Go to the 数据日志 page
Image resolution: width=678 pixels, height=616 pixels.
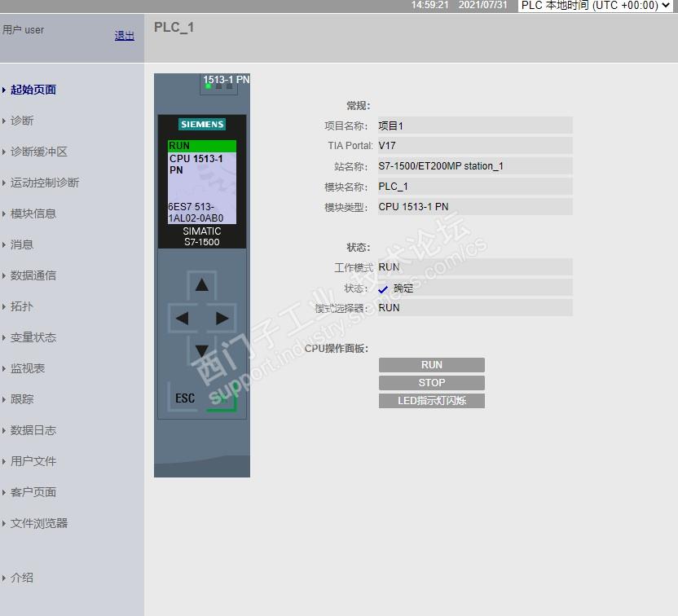[x=33, y=430]
